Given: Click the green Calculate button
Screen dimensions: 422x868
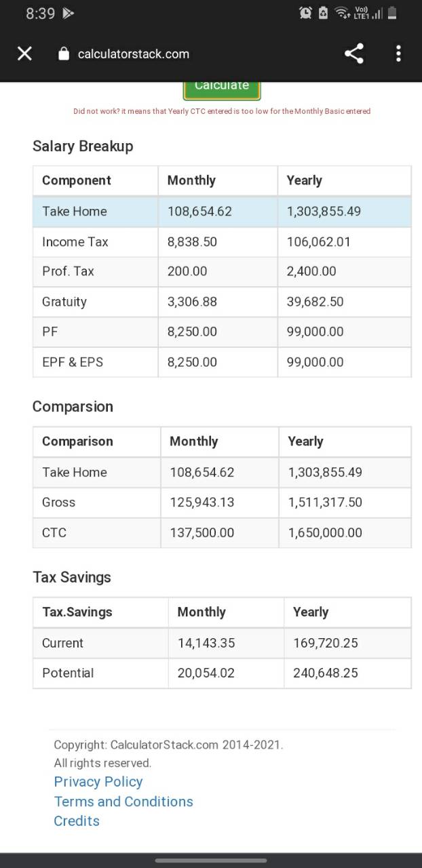Looking at the screenshot, I should pyautogui.click(x=222, y=90).
